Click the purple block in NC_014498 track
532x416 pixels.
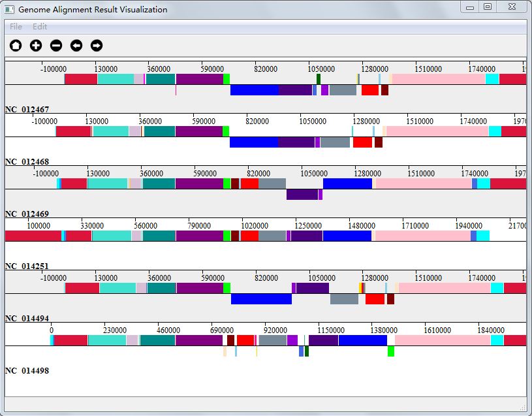(x=199, y=340)
